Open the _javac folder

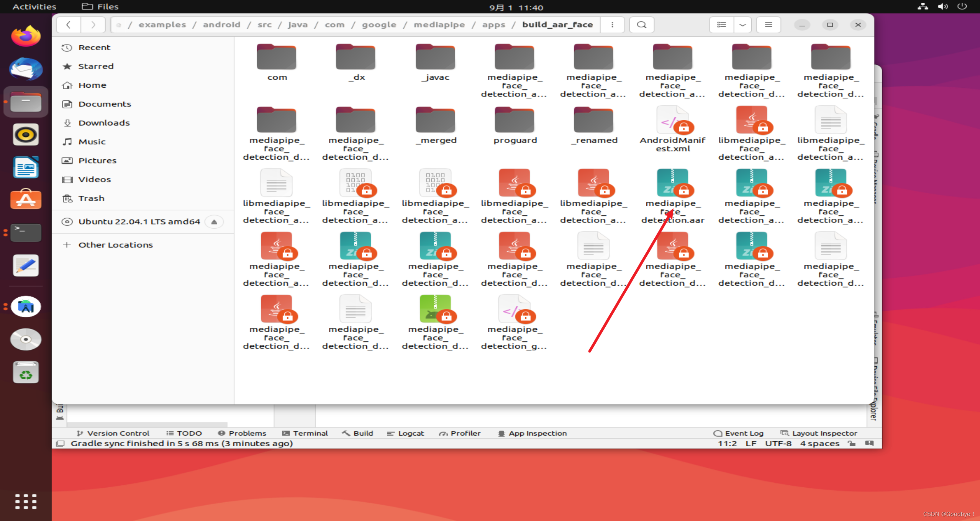[435, 63]
